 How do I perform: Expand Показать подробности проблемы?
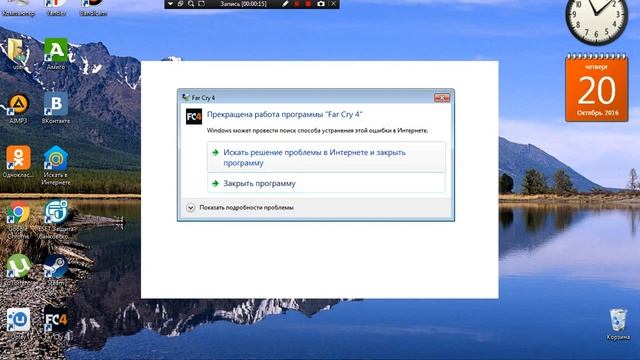[x=240, y=207]
